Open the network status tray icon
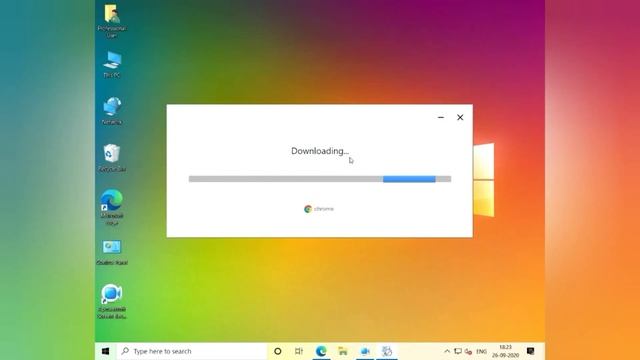This screenshot has width=640, height=360. (458, 351)
